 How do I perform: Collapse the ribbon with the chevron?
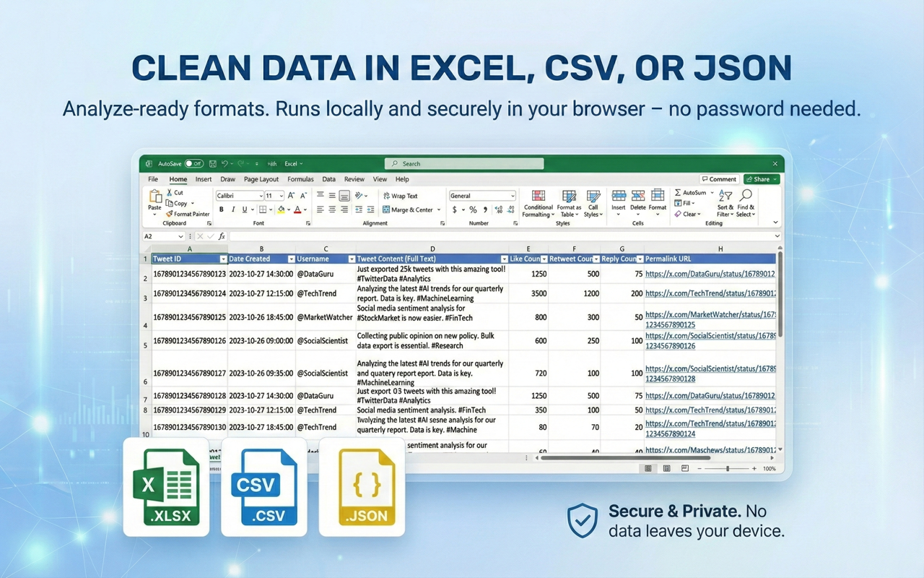(x=776, y=223)
